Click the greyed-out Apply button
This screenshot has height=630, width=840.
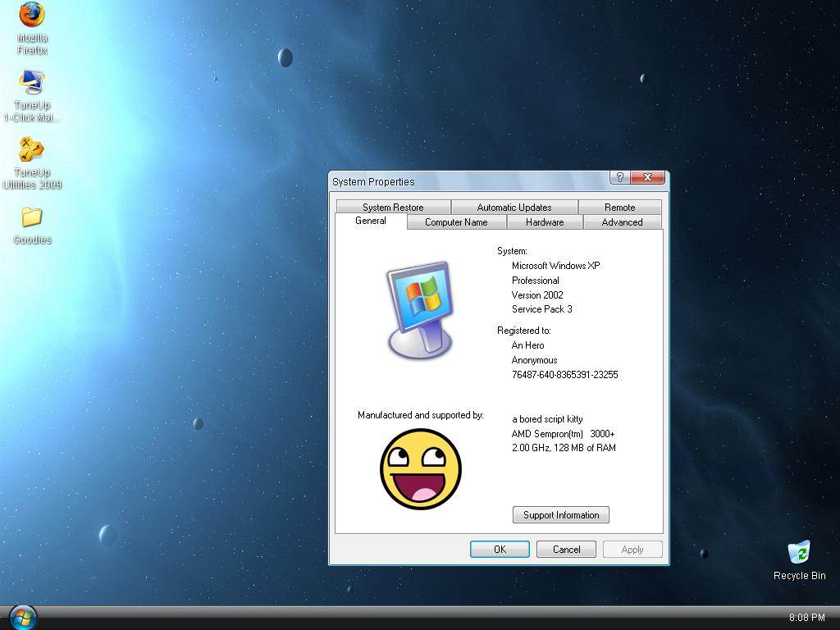pos(632,549)
